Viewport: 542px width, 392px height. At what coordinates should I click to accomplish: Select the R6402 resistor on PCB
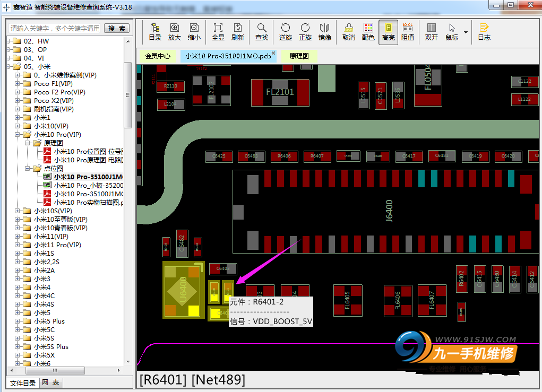click(x=462, y=279)
